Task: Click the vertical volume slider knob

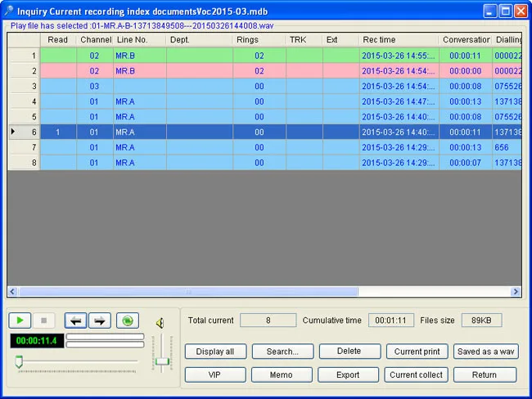Action: 162,361
